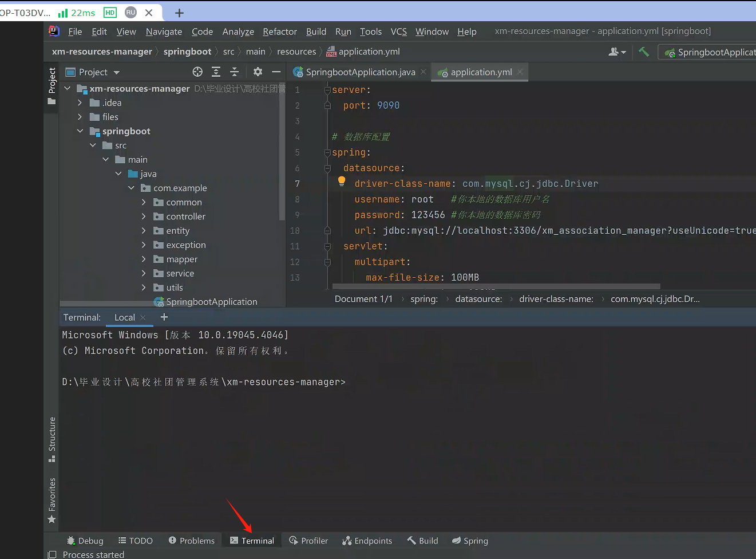Open the user account icon in toolbar

point(616,52)
